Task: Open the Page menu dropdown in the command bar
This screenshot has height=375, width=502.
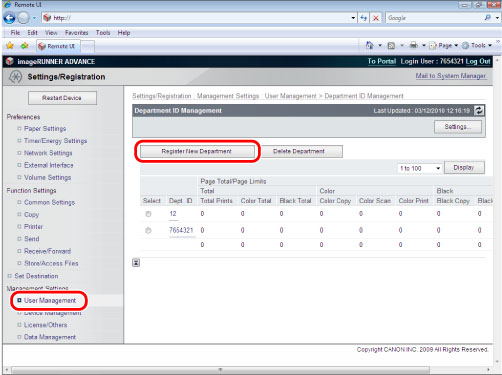Action: (444, 46)
